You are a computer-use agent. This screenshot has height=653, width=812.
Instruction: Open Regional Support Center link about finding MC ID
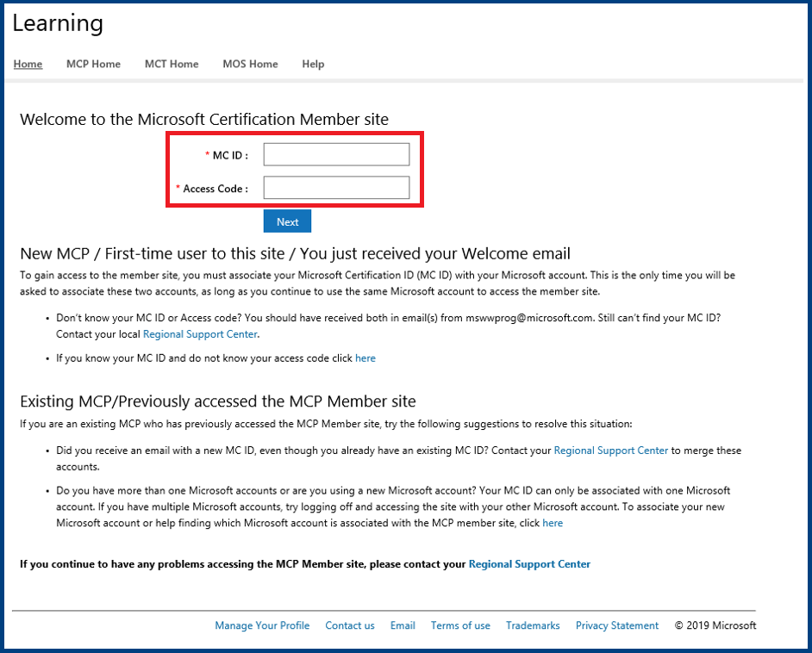pyautogui.click(x=200, y=334)
